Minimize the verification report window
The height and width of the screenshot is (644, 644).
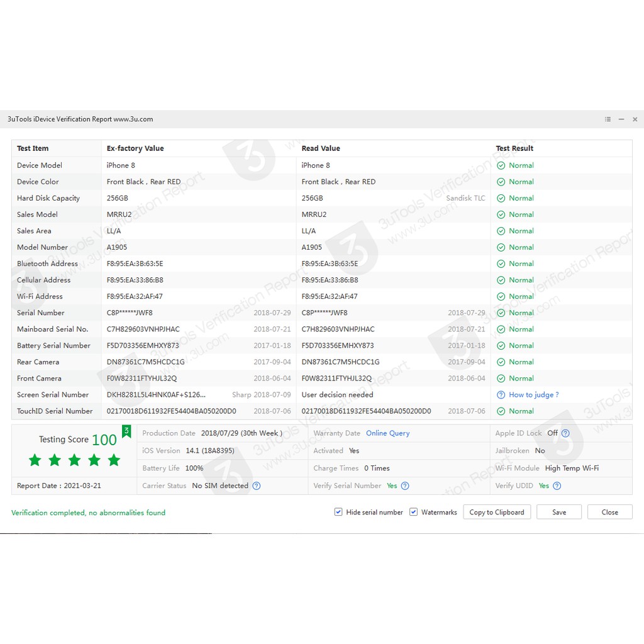tap(621, 119)
